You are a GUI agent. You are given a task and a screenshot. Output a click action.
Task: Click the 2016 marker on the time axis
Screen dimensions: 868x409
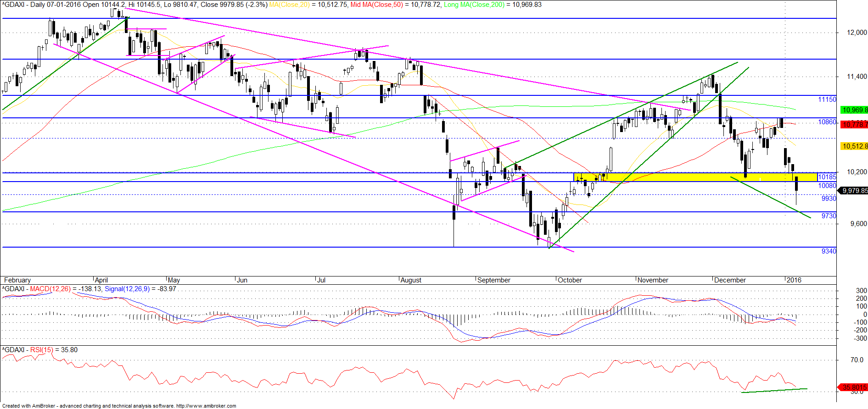794,280
